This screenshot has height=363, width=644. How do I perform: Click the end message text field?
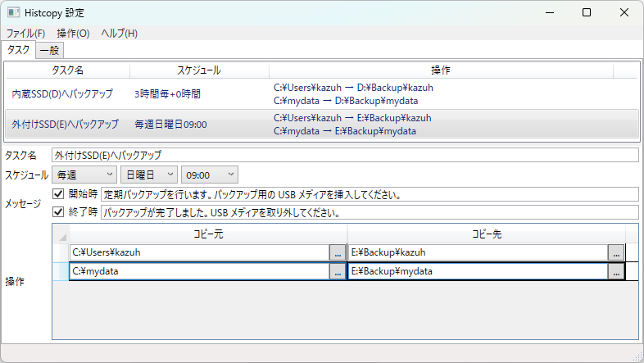tap(369, 212)
